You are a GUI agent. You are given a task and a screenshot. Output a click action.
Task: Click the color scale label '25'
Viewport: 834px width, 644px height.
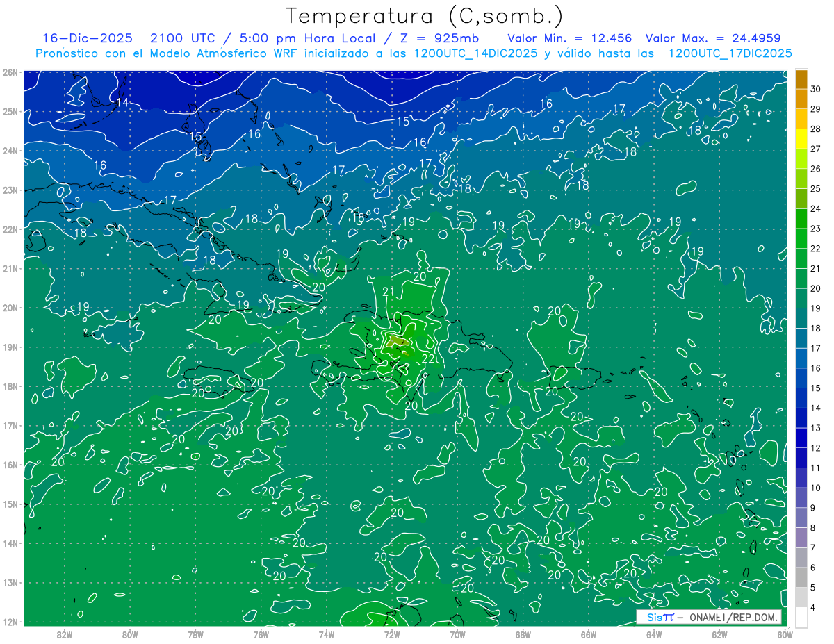[816, 189]
